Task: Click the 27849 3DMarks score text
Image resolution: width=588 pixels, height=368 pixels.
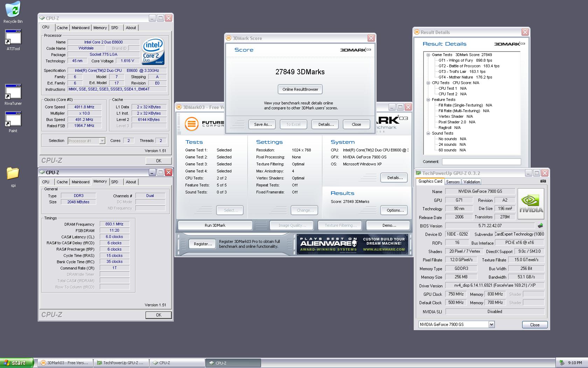Action: click(x=300, y=72)
